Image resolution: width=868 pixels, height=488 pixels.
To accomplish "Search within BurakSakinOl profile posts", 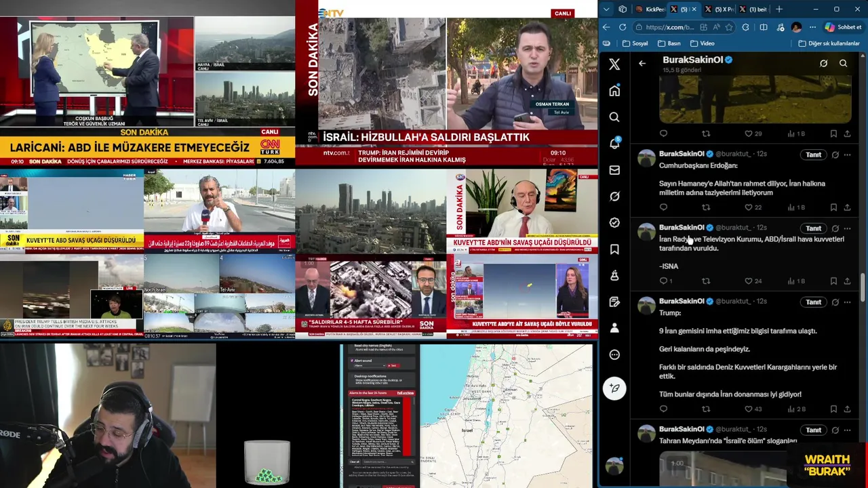I will [843, 64].
